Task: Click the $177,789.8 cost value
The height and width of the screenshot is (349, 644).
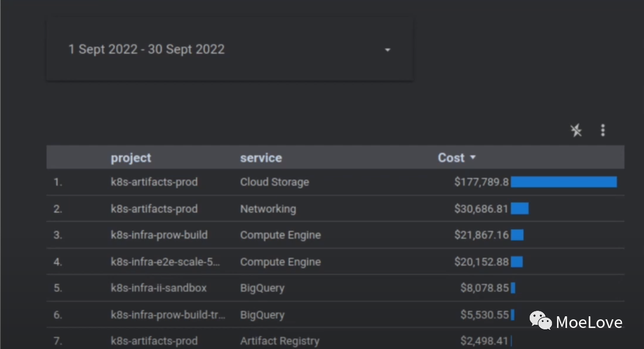Action: tap(481, 182)
